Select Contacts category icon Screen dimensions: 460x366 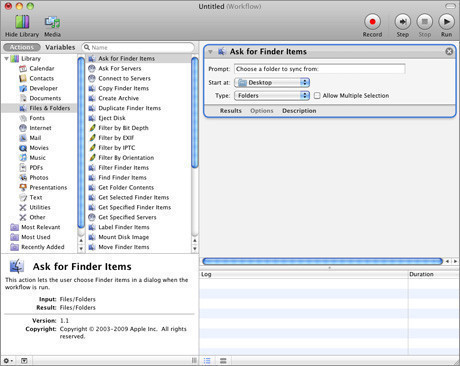[x=23, y=78]
